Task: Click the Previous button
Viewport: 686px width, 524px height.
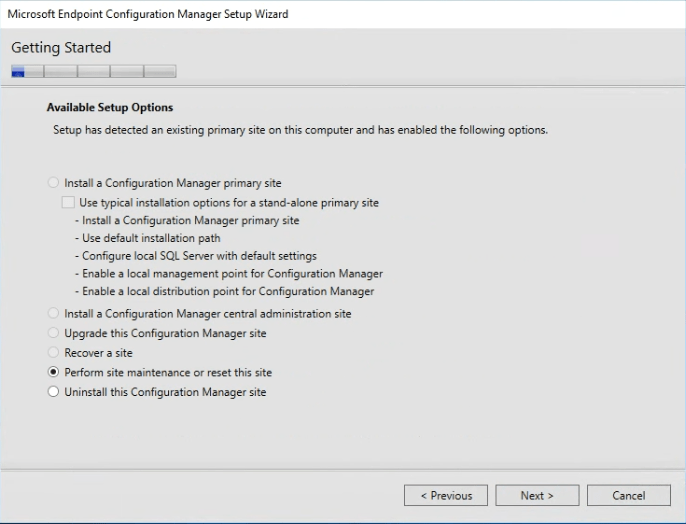Action: (x=445, y=495)
